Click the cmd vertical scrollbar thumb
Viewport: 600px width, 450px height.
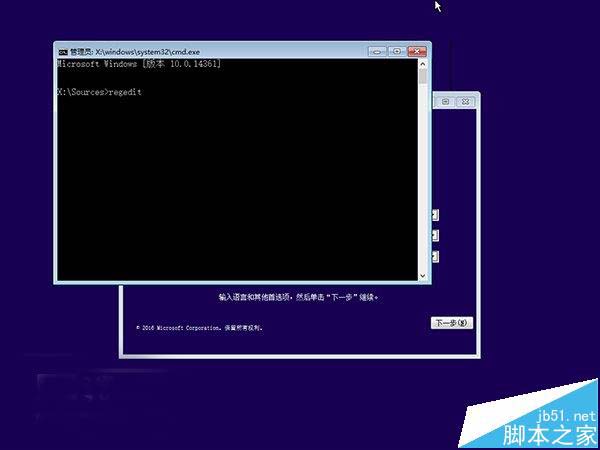click(422, 77)
